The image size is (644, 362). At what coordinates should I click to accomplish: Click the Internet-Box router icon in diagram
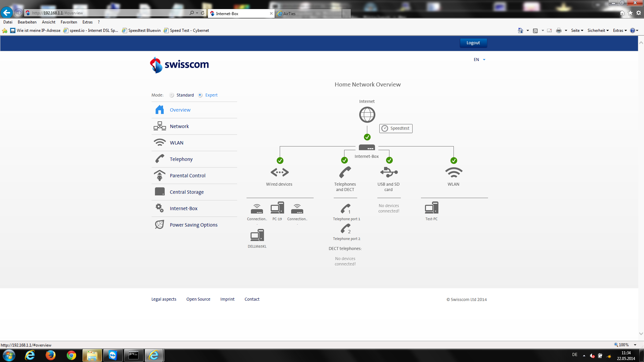[x=367, y=147]
